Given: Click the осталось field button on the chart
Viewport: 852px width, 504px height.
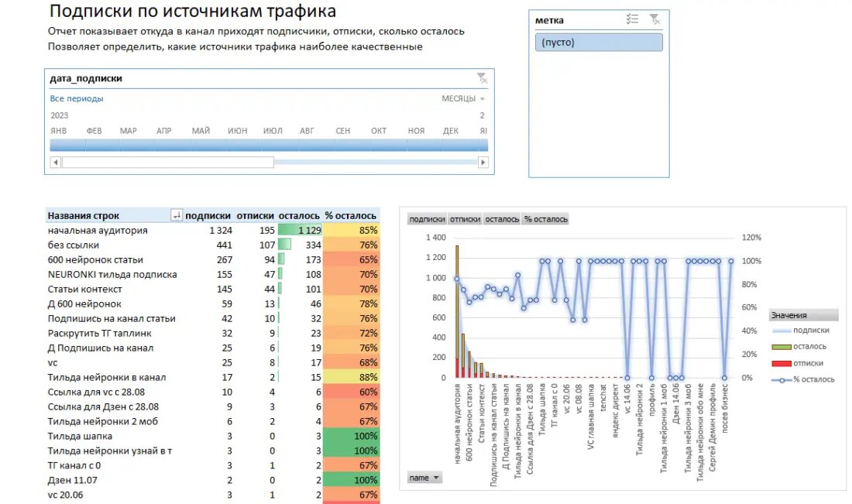Looking at the screenshot, I should [503, 219].
